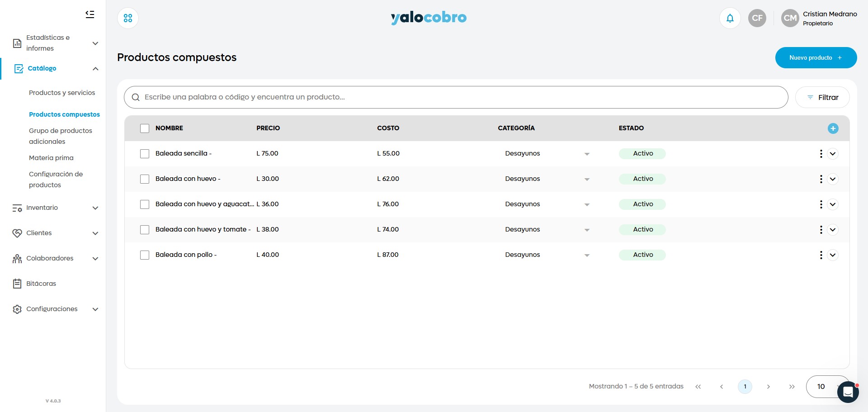Go to the next page
This screenshot has height=412, width=868.
769,387
